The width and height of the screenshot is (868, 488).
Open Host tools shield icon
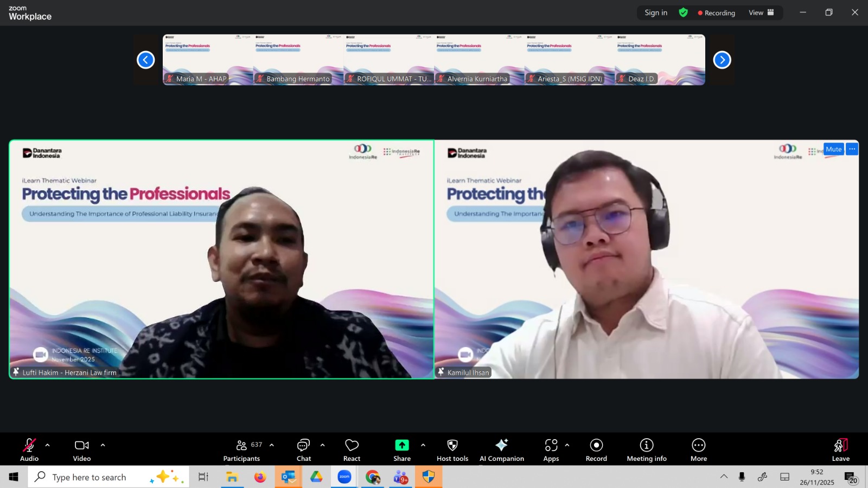(452, 450)
